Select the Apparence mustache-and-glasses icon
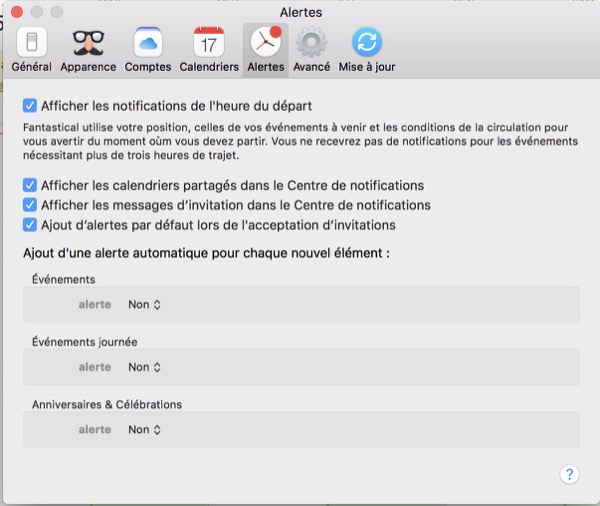This screenshot has width=600, height=506. coord(88,42)
